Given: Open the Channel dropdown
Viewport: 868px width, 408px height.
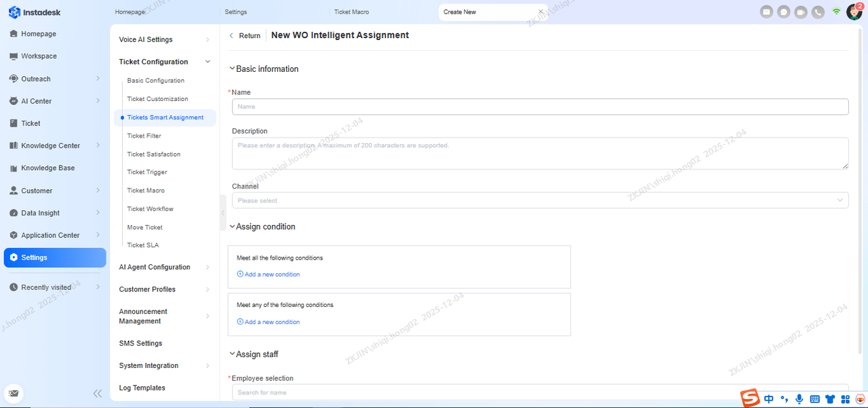Looking at the screenshot, I should pos(540,201).
